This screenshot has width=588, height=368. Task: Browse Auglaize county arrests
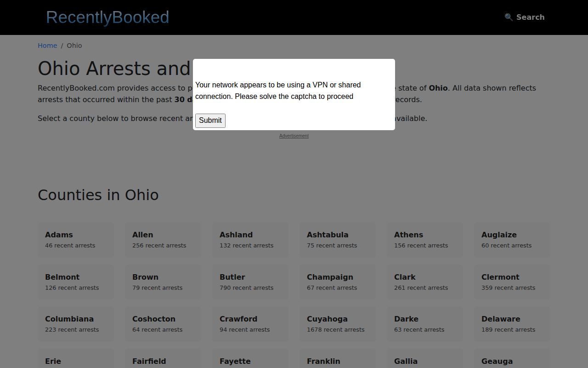point(512,240)
